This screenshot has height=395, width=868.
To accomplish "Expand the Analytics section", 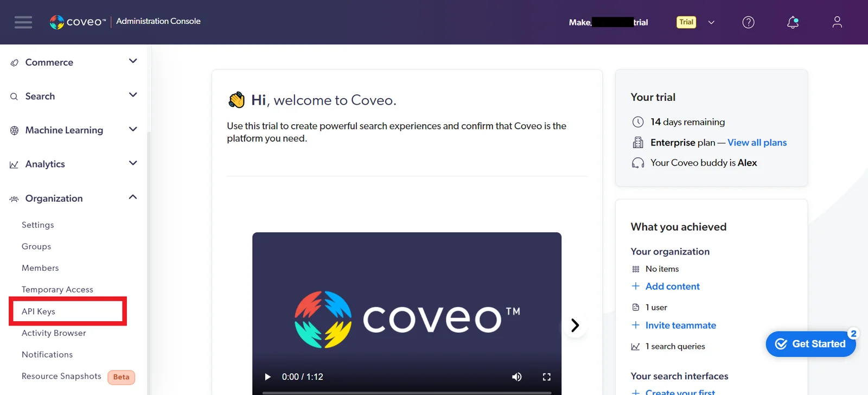I will pyautogui.click(x=133, y=163).
